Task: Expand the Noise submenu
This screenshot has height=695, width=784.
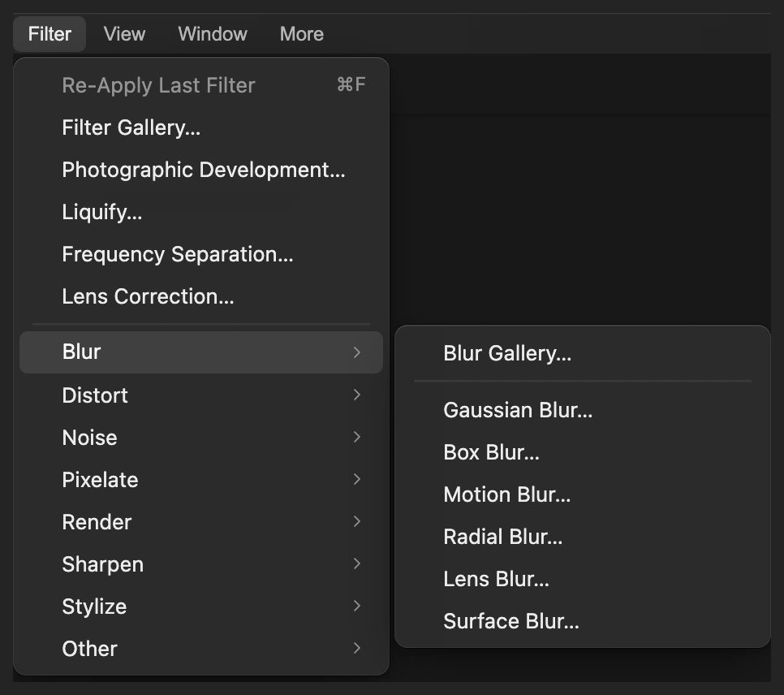Action: (201, 438)
